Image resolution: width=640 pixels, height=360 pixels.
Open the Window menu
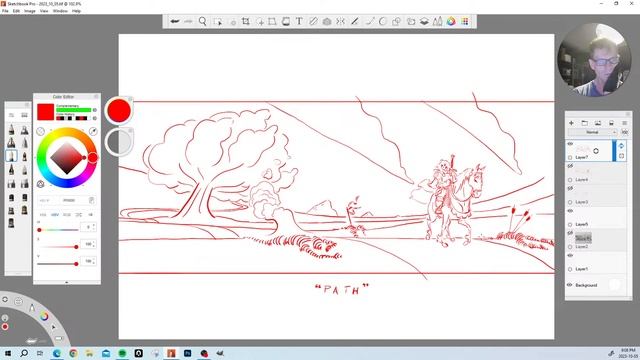(x=60, y=11)
